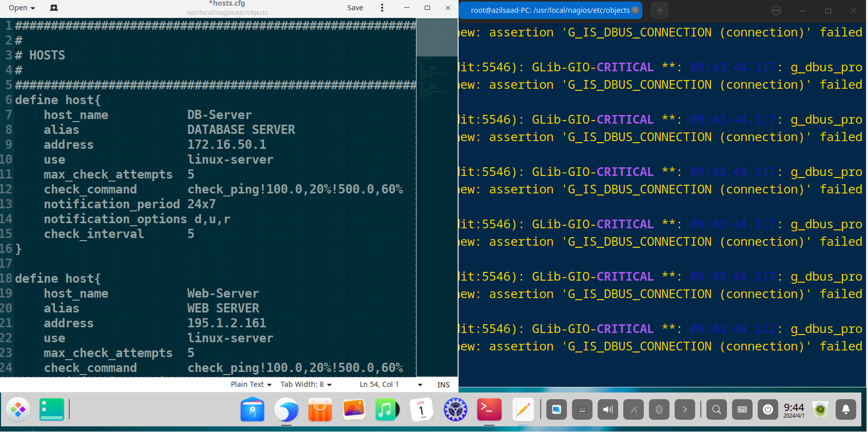Open the editor's three-dot menu
The image size is (868, 432).
click(x=382, y=8)
